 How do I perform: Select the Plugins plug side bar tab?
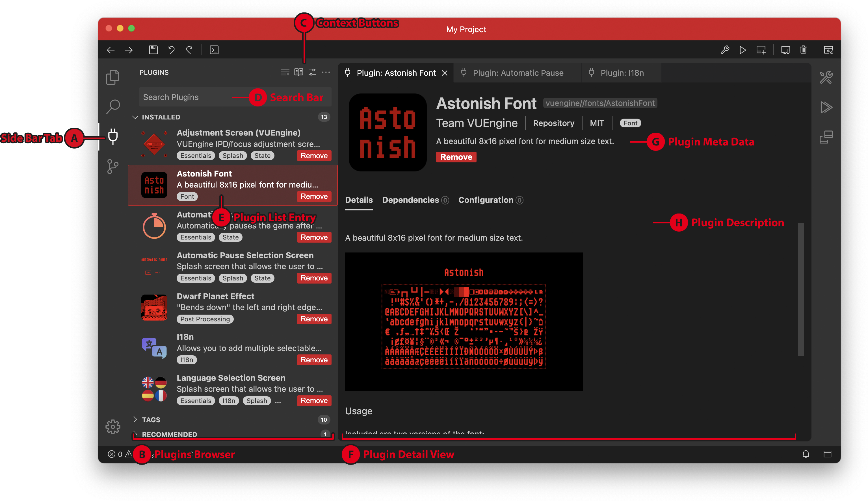(113, 137)
